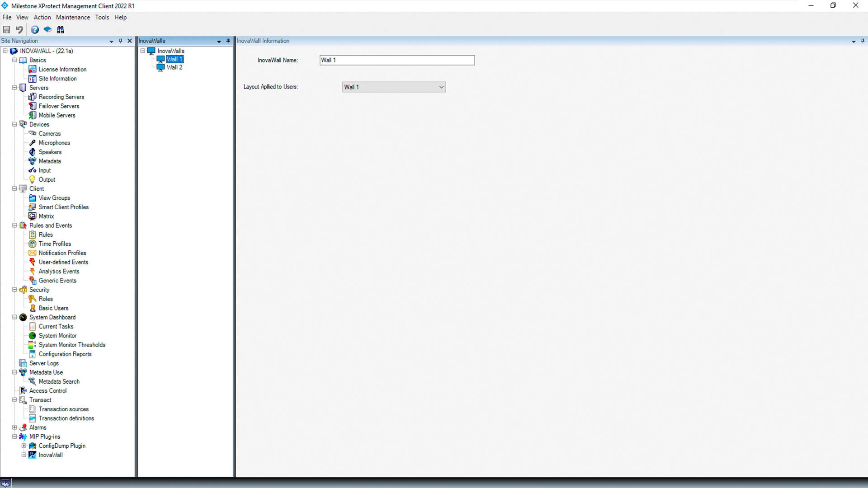The height and width of the screenshot is (488, 868).
Task: Click the Cameras icon
Action: coord(33,134)
